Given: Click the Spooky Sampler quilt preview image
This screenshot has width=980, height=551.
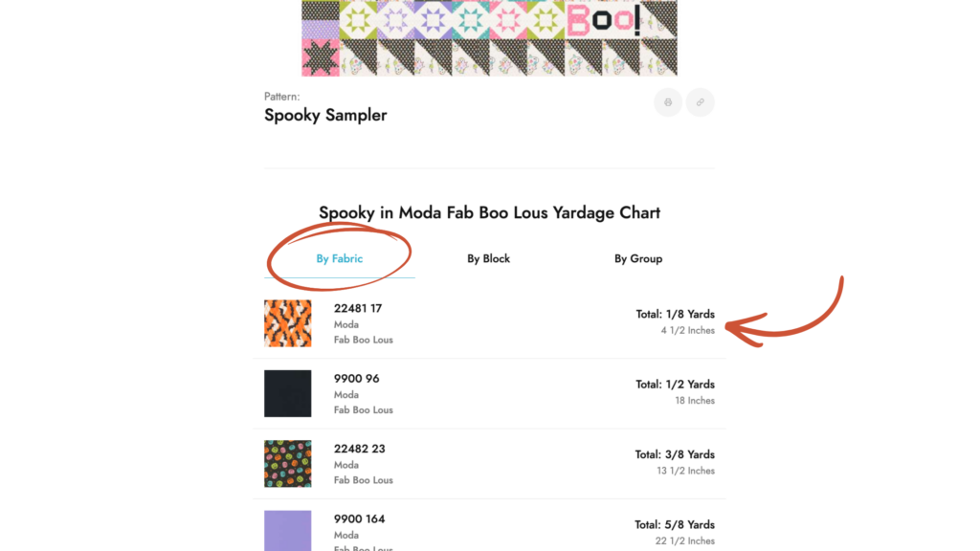Looking at the screenshot, I should pos(489,38).
